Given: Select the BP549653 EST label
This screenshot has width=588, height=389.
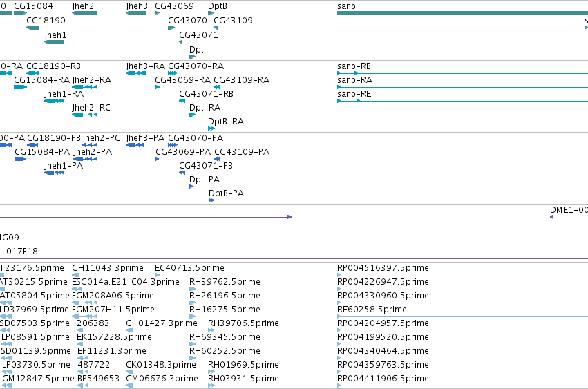Looking at the screenshot, I should pos(98,379).
